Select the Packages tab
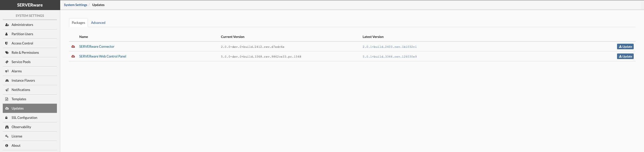Screen dimensions: 644x152 pyautogui.click(x=78, y=23)
